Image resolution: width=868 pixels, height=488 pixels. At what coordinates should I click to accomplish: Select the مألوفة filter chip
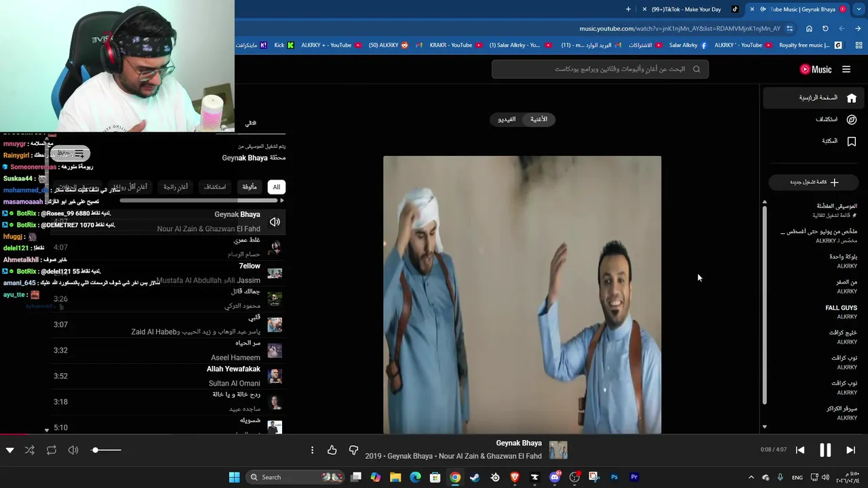coord(250,187)
